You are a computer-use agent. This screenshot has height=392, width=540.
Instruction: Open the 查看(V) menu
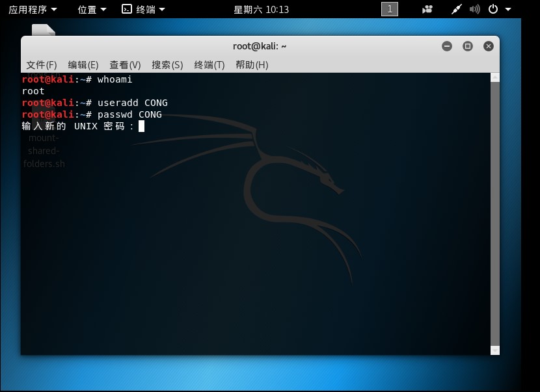[125, 65]
